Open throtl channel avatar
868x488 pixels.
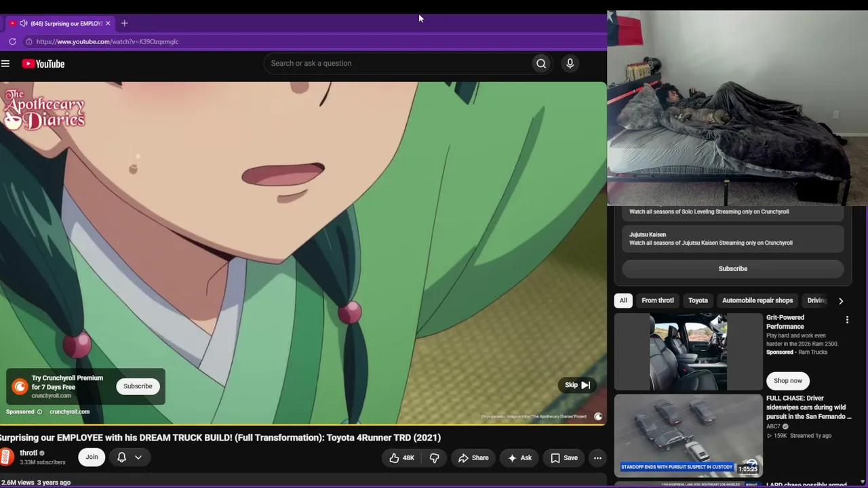[6, 457]
